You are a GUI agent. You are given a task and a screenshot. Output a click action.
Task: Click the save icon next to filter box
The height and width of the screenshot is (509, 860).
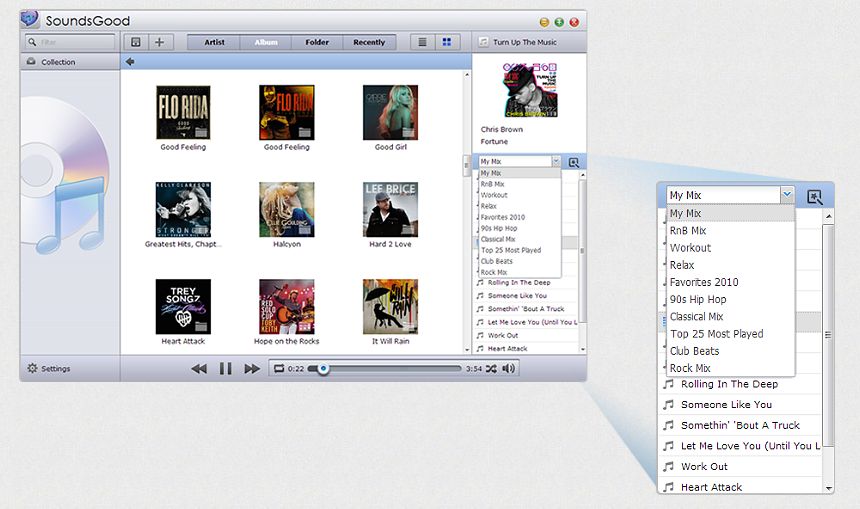(x=136, y=42)
